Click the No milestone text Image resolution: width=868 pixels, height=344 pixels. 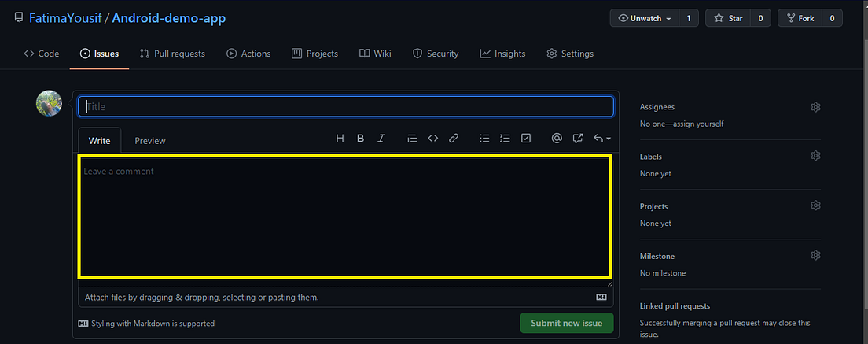(663, 273)
